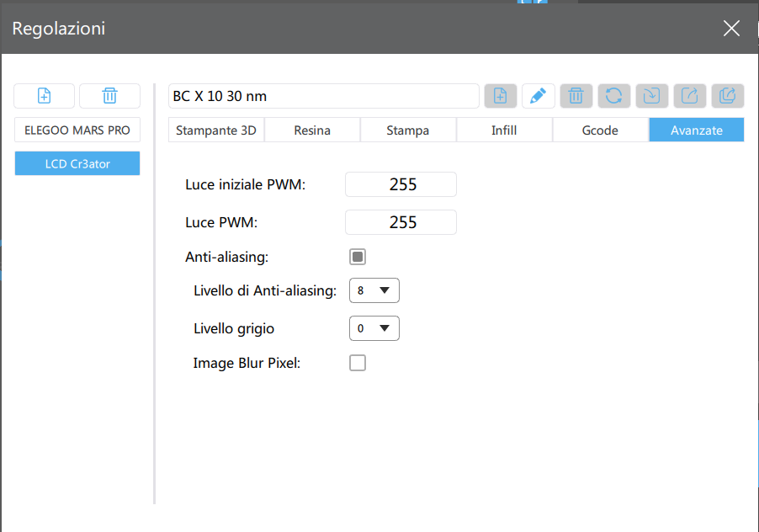This screenshot has width=759, height=532.
Task: Close the Regolazioni dialog
Action: [731, 28]
